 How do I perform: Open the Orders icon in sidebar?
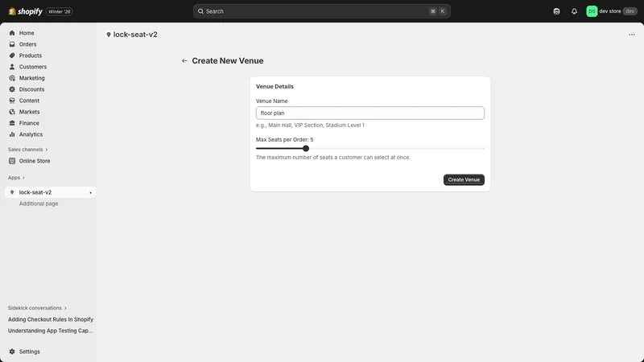click(x=12, y=44)
